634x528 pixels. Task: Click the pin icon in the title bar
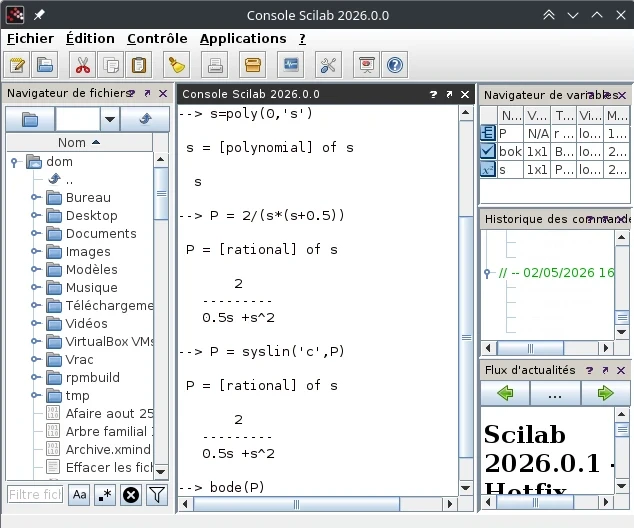(39, 15)
